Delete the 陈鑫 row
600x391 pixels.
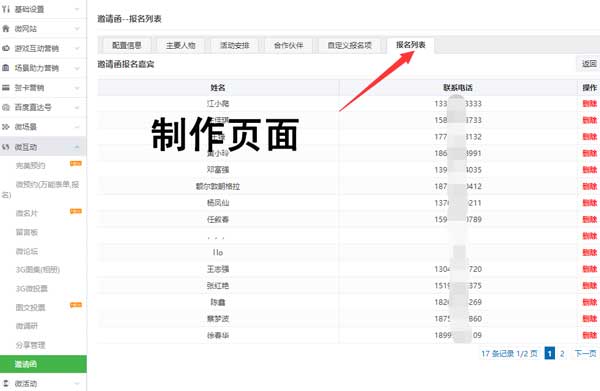coord(589,302)
